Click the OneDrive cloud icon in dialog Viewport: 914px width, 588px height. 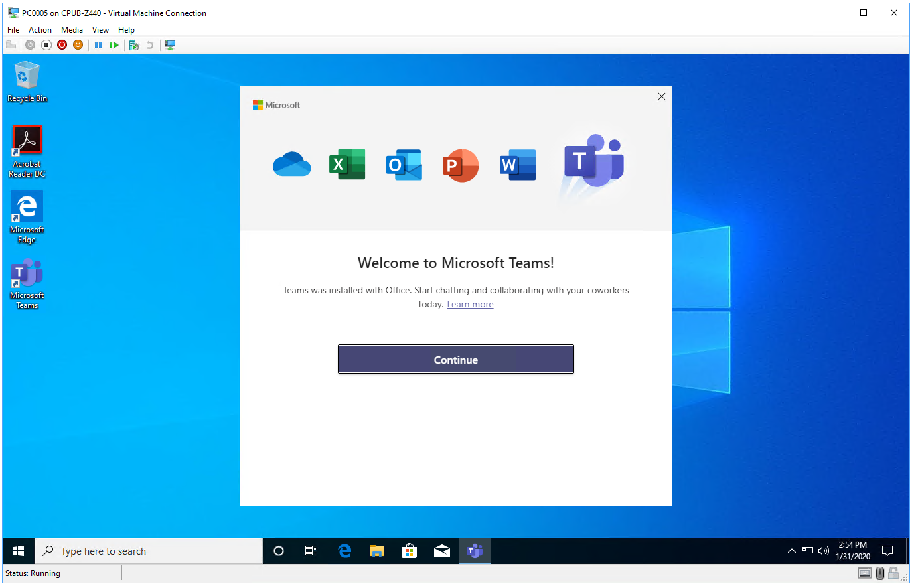[291, 165]
